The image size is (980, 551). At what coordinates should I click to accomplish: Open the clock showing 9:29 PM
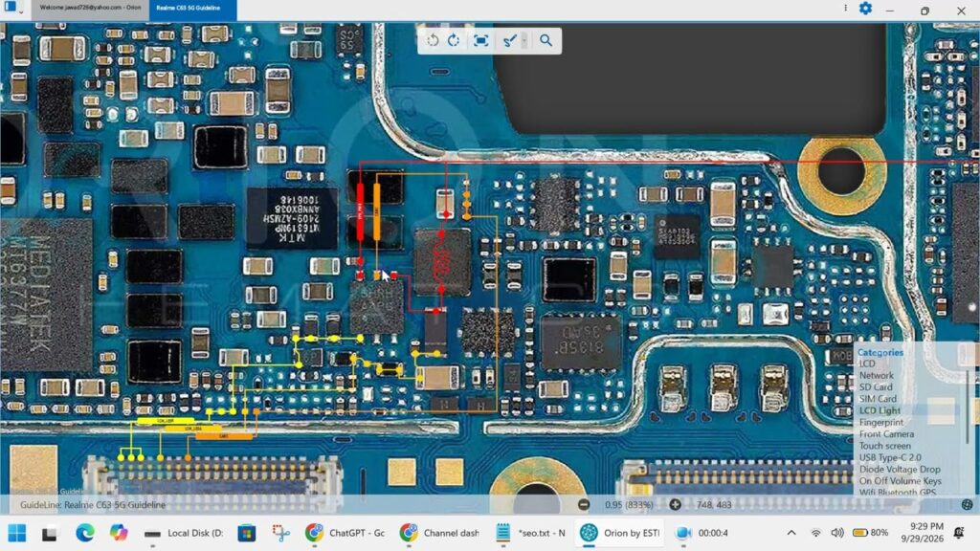click(923, 532)
